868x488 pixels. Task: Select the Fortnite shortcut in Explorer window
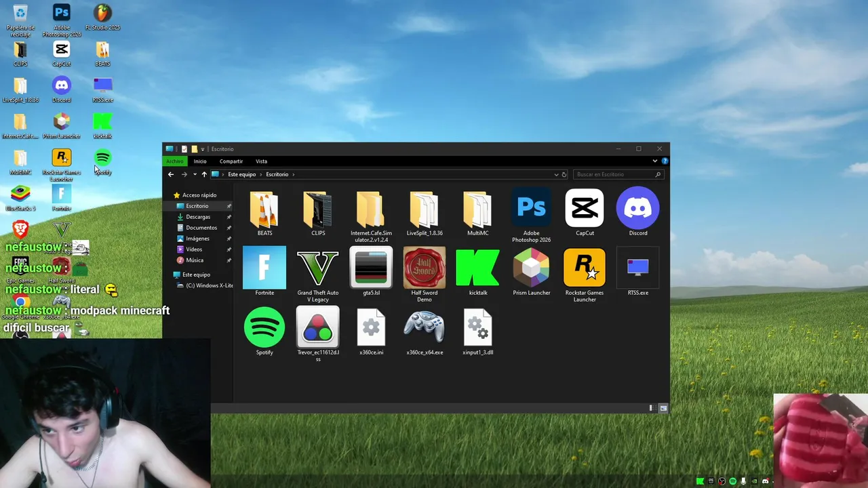click(x=264, y=272)
